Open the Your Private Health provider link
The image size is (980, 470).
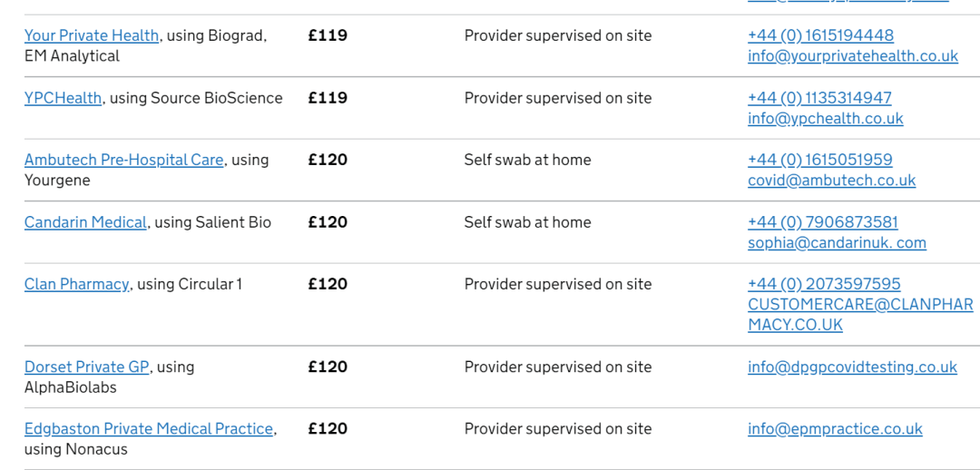pyautogui.click(x=92, y=35)
